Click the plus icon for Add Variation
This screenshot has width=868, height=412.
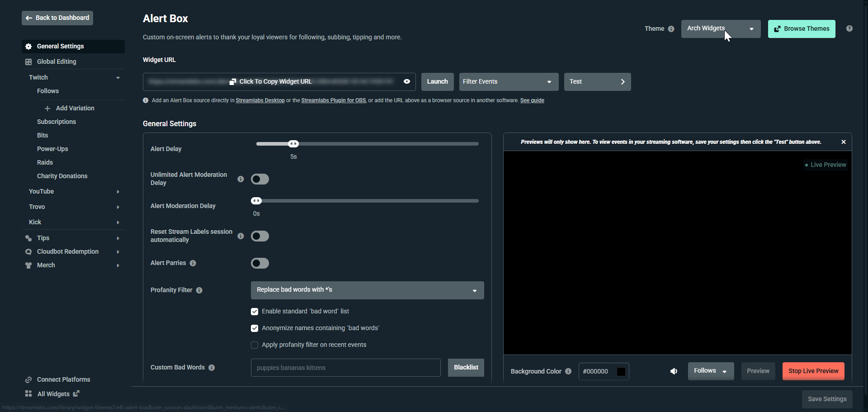point(47,109)
